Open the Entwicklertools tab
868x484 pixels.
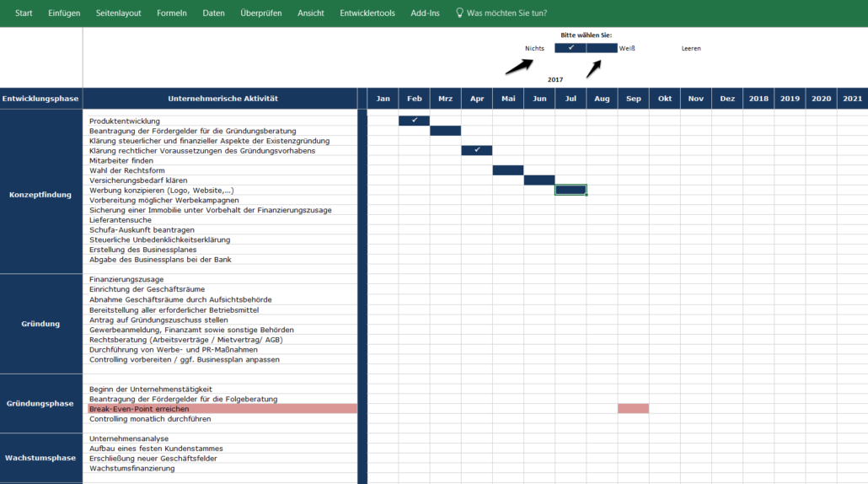(x=367, y=13)
